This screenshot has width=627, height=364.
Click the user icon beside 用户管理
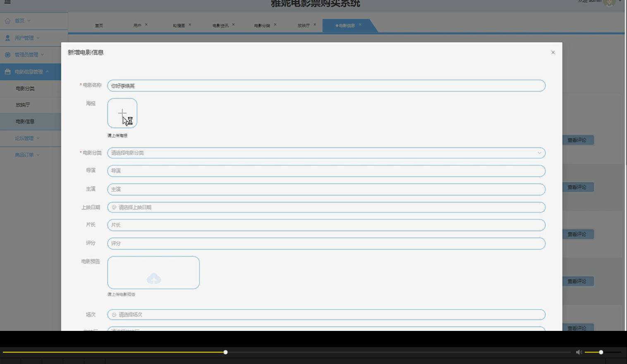pyautogui.click(x=8, y=38)
